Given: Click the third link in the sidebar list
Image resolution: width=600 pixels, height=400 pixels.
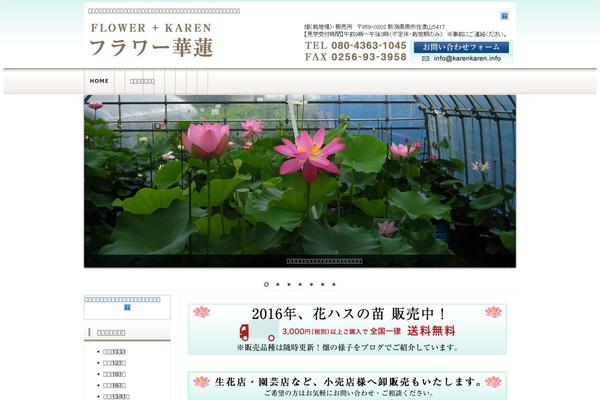Looking at the screenshot, I should 114,374.
